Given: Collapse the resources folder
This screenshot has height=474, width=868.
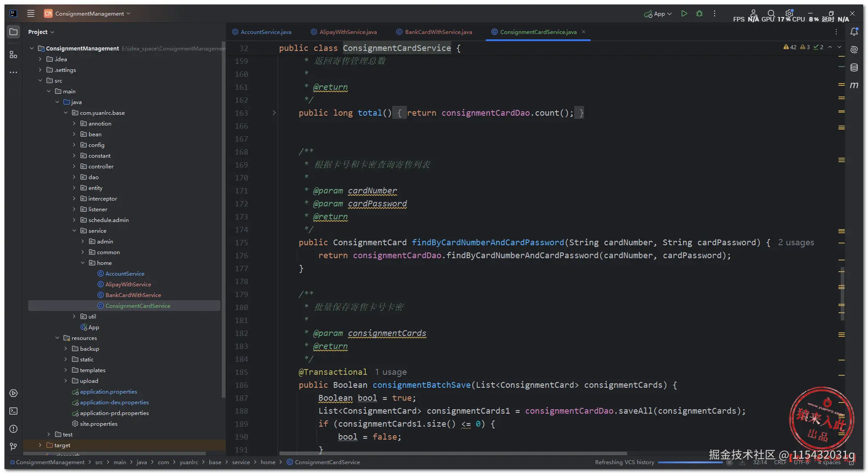Looking at the screenshot, I should [x=57, y=338].
